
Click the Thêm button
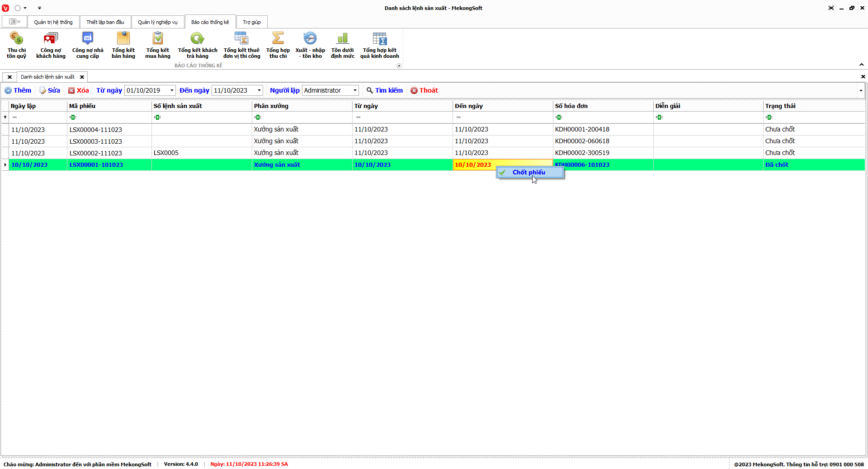click(18, 90)
